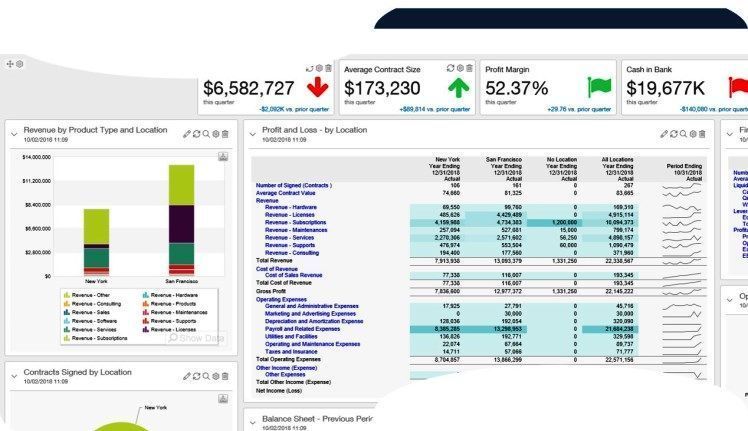Open dashboard settings gear beside move handle
The image size is (748, 431).
[20, 64]
